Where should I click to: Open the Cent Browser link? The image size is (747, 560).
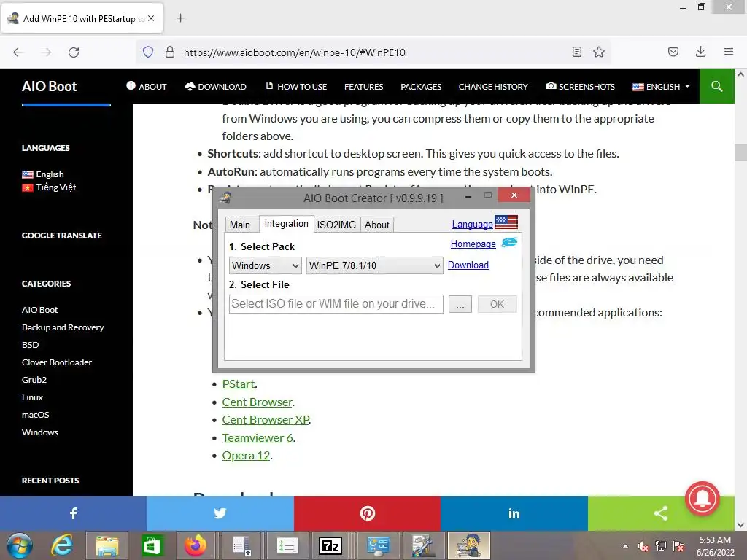258,402
